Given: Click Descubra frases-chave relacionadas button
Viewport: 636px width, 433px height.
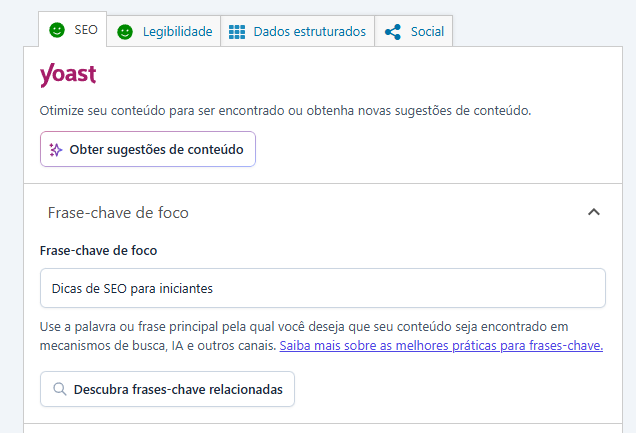Looking at the screenshot, I should [x=167, y=389].
